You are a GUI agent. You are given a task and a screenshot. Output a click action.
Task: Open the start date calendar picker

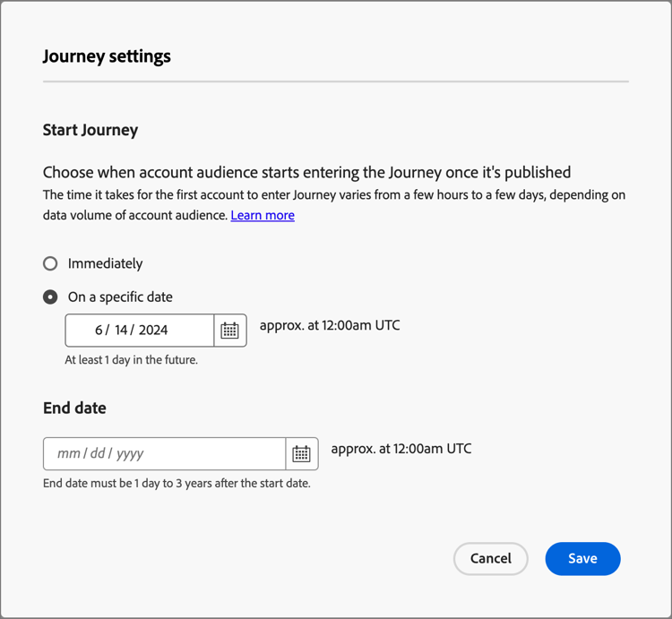(230, 331)
